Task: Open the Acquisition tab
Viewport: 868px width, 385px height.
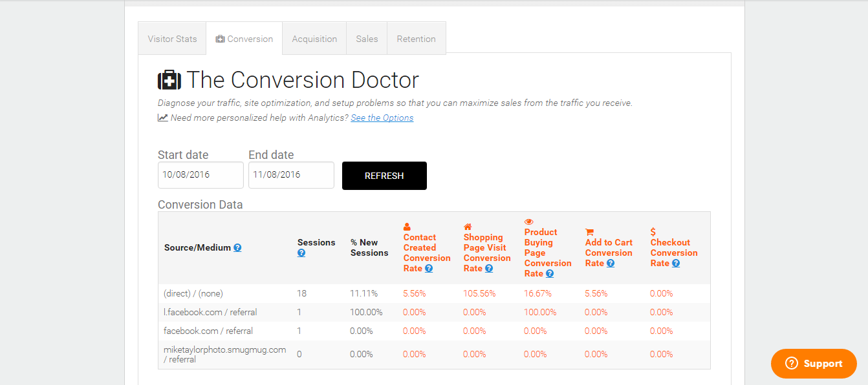Action: tap(314, 39)
